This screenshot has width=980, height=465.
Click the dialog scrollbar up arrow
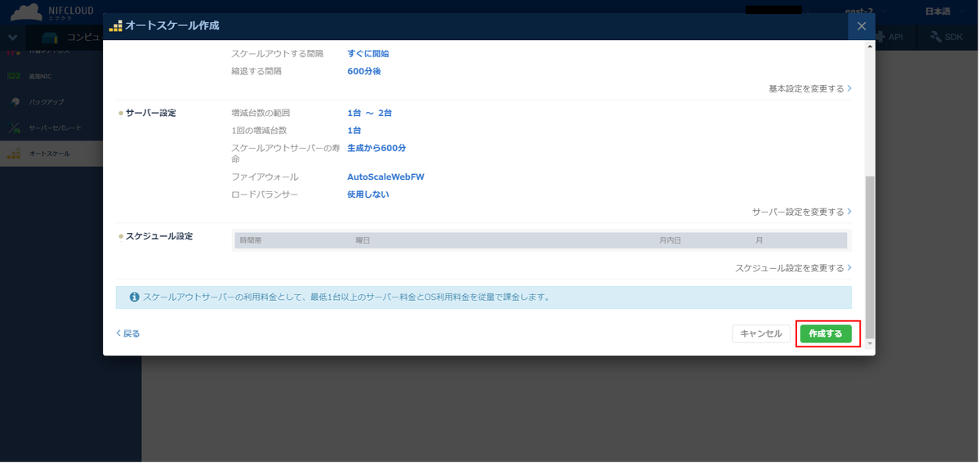pos(869,47)
